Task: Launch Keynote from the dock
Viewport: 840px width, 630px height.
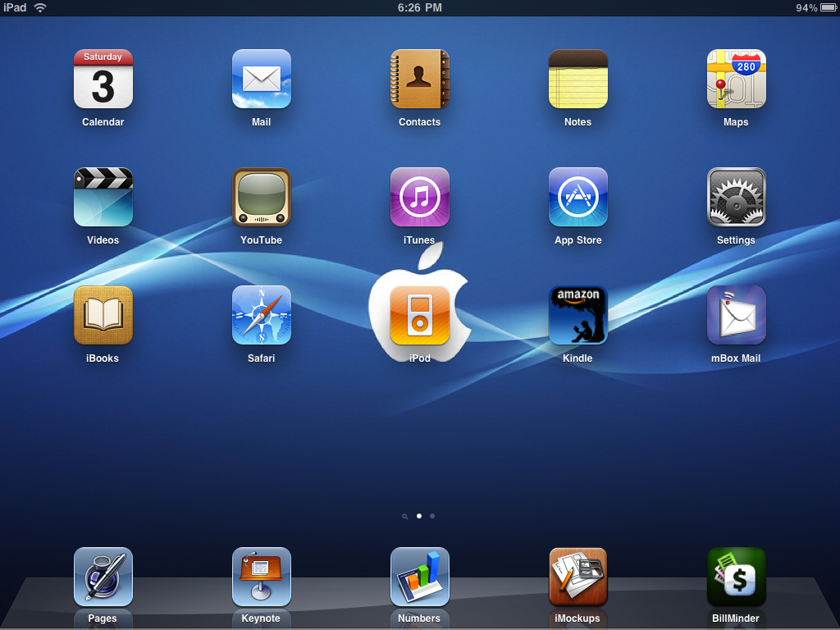Action: coord(262,577)
